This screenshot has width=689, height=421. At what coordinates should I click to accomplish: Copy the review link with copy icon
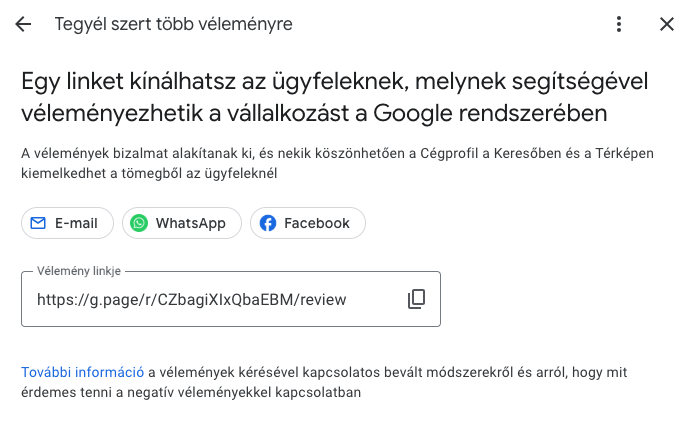pyautogui.click(x=416, y=299)
